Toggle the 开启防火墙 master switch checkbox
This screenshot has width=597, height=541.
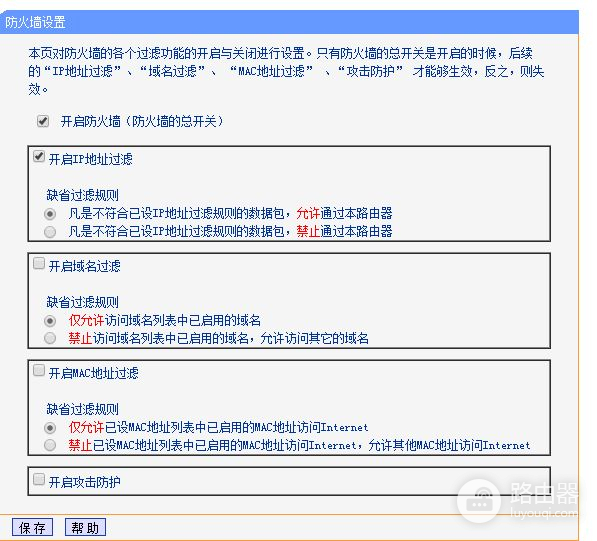click(43, 121)
